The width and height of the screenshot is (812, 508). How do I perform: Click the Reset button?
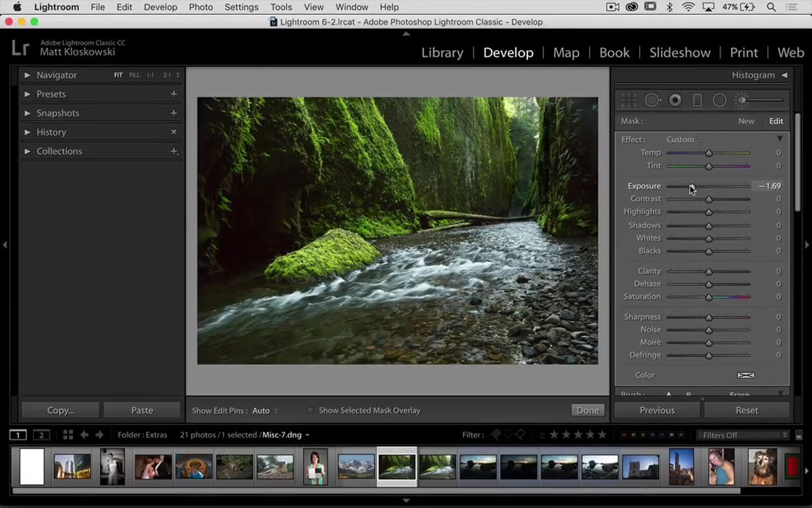[747, 410]
